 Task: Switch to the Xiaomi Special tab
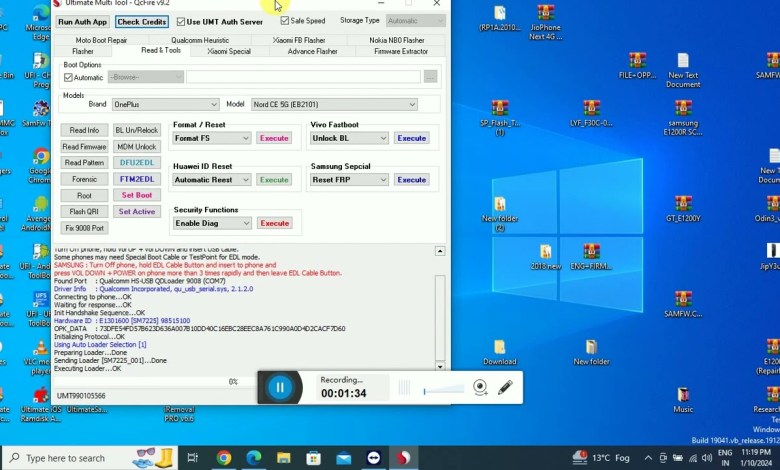click(x=229, y=51)
